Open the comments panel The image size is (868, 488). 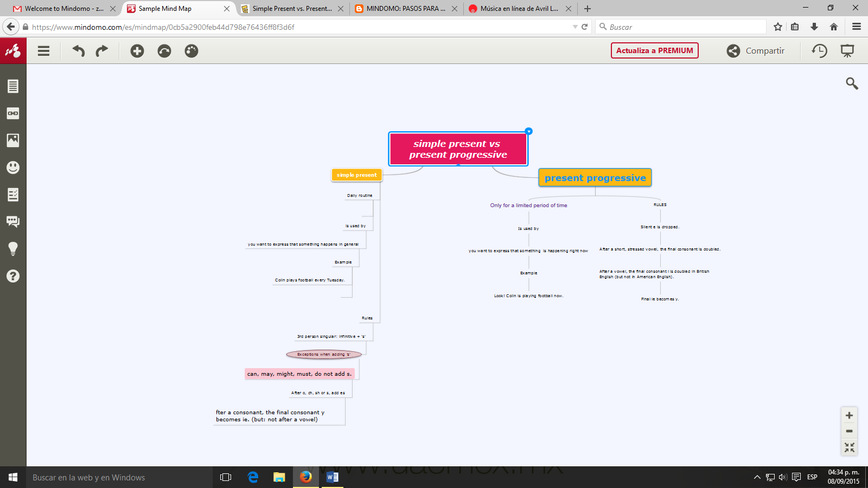[x=13, y=221]
